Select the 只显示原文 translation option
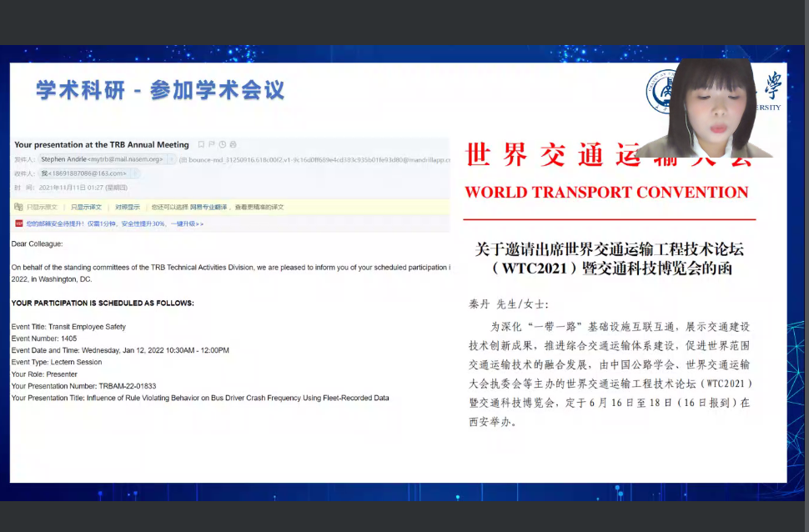The image size is (809, 532). coord(42,207)
